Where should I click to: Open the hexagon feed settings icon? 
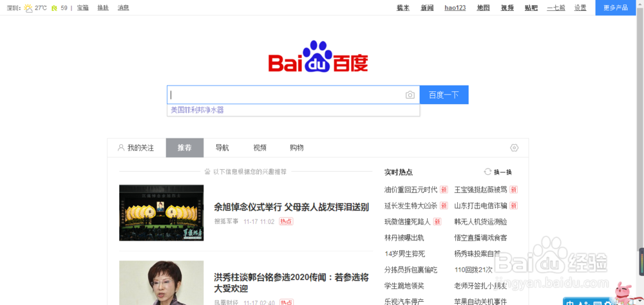514,148
